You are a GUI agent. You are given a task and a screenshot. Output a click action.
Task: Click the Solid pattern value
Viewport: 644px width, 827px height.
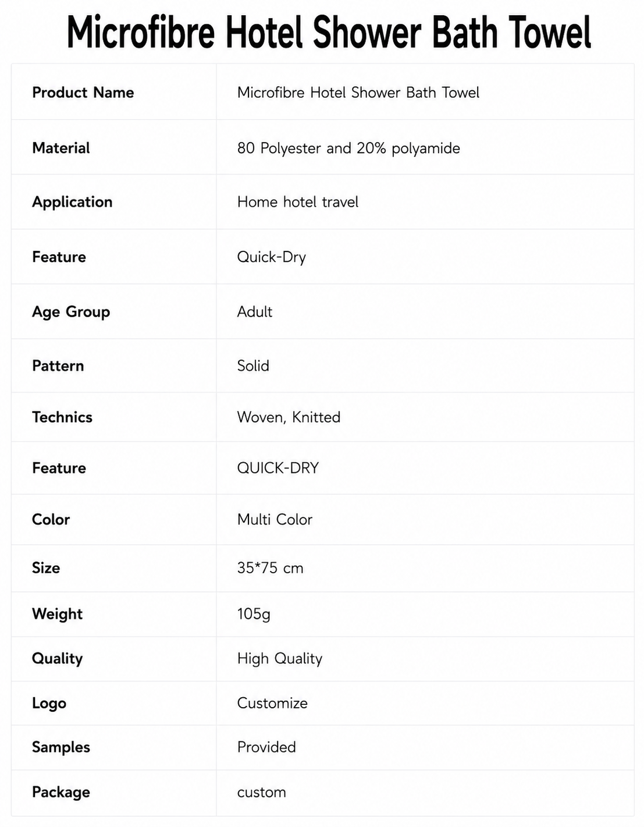click(x=253, y=366)
